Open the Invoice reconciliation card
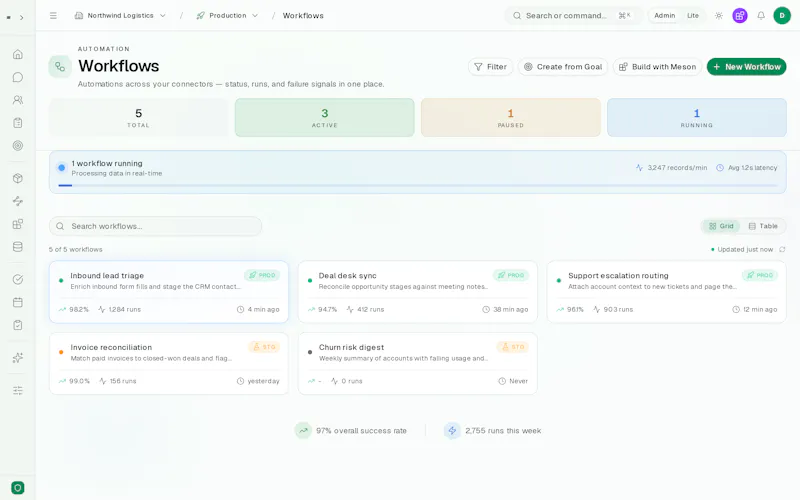 [x=169, y=364]
